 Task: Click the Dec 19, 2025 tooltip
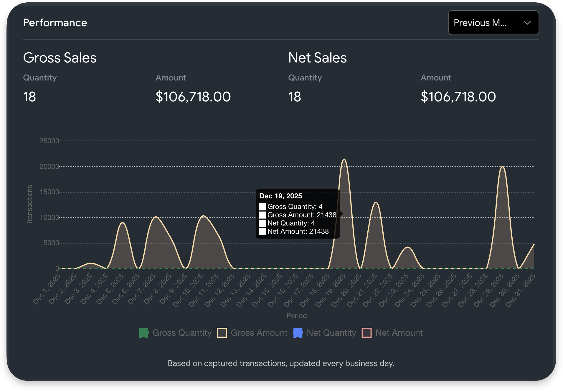click(x=298, y=214)
